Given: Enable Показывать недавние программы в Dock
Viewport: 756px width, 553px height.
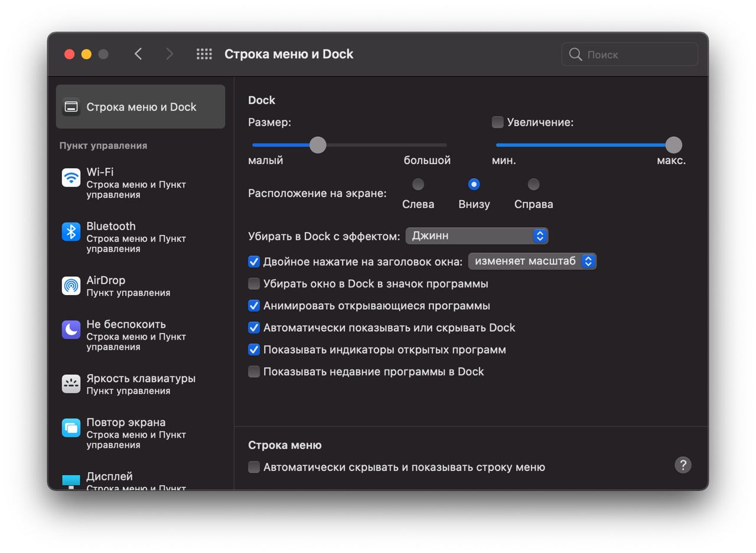Looking at the screenshot, I should (254, 372).
